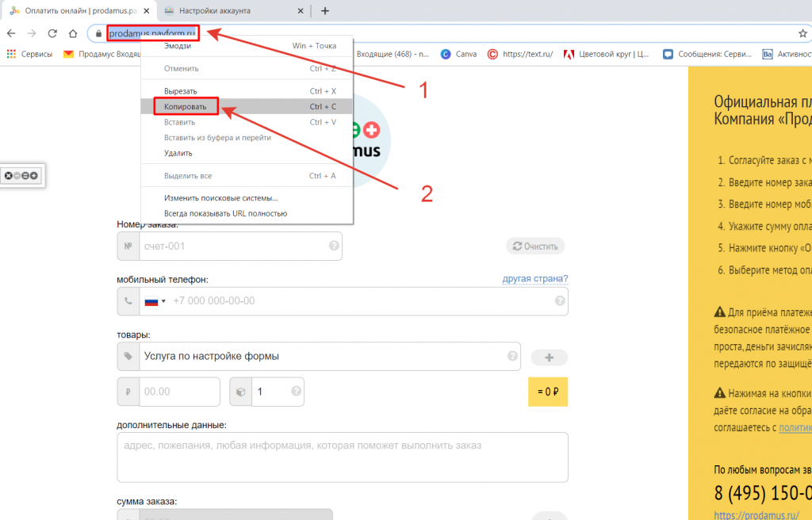The image size is (812, 520).
Task: Click the browser home icon
Action: coord(73,33)
